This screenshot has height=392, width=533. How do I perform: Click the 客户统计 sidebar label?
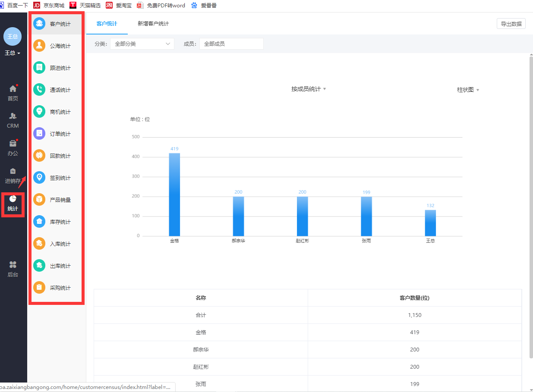point(60,24)
